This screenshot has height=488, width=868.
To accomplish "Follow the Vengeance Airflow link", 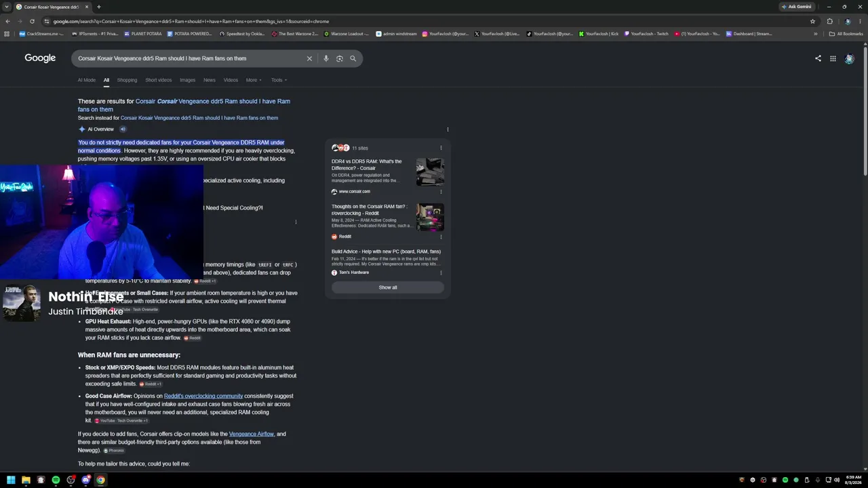I will click(x=252, y=434).
